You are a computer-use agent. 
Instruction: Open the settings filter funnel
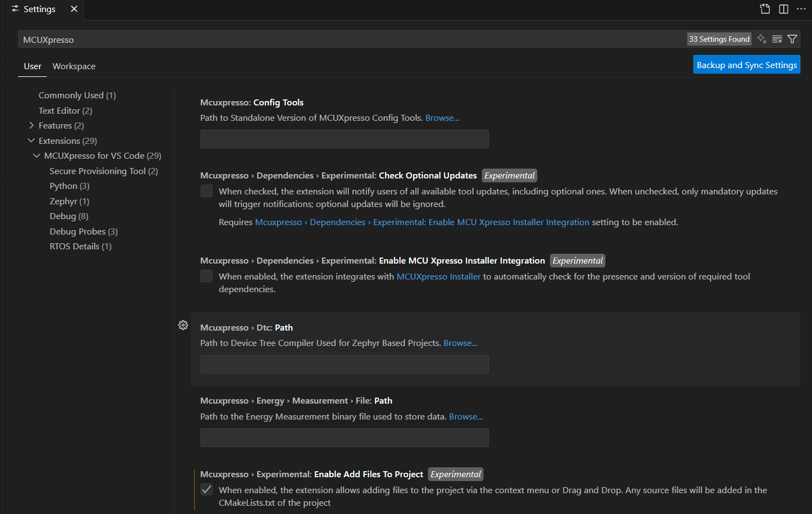tap(792, 39)
